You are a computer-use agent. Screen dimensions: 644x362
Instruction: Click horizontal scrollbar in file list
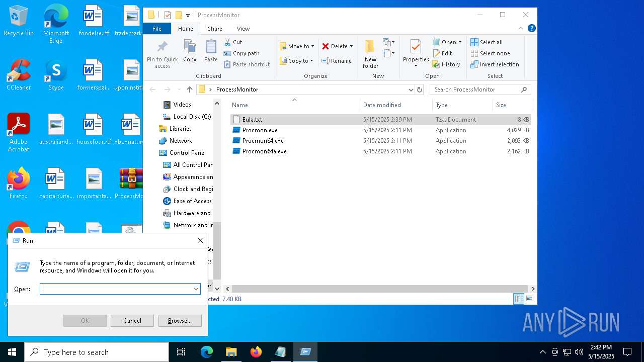tap(380, 289)
